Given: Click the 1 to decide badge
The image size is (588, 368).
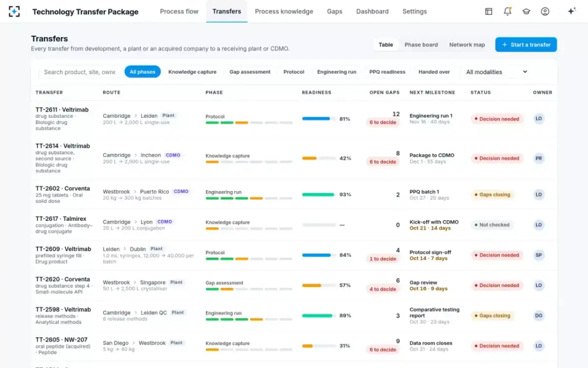Looking at the screenshot, I should point(383,259).
